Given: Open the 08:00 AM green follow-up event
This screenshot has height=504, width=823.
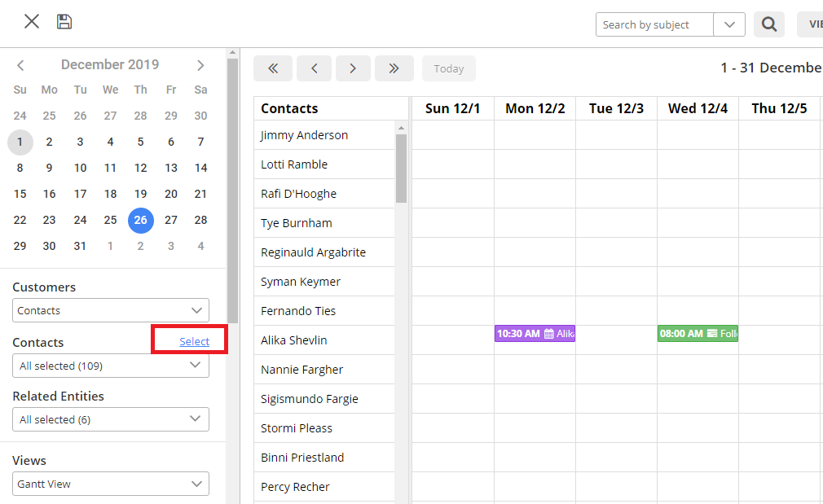Looking at the screenshot, I should coord(698,334).
